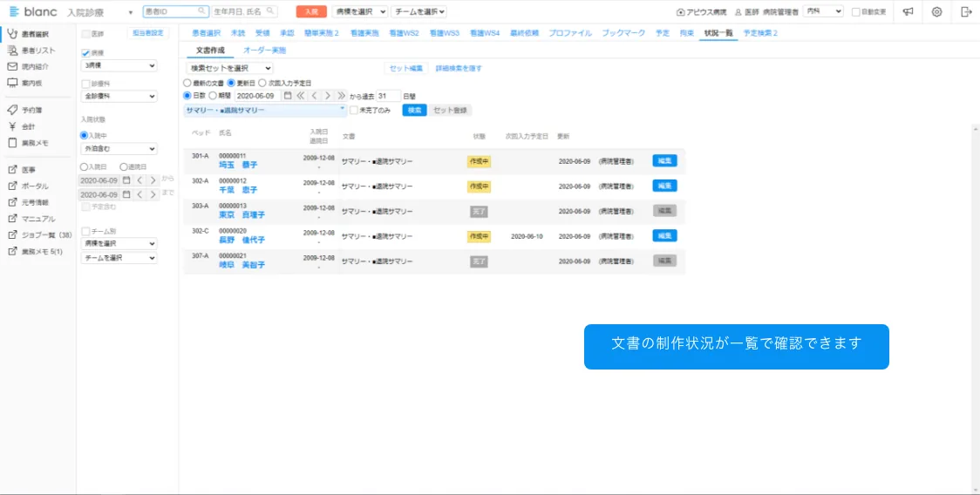Open 会計 yen item

point(22,126)
